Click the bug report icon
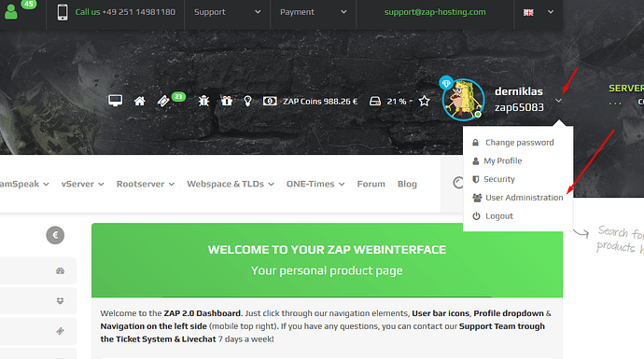This screenshot has height=359, width=644. coord(203,101)
